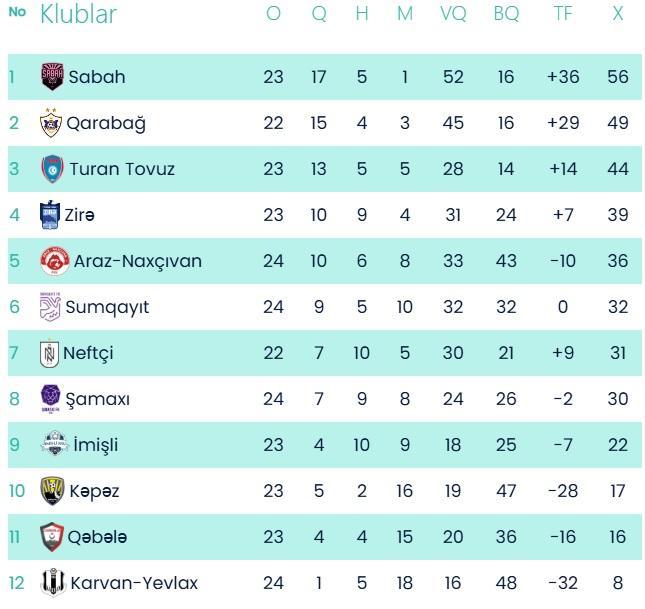645x609 pixels.
Task: Select the Karvan-Yevlax team logo
Action: click(x=50, y=583)
